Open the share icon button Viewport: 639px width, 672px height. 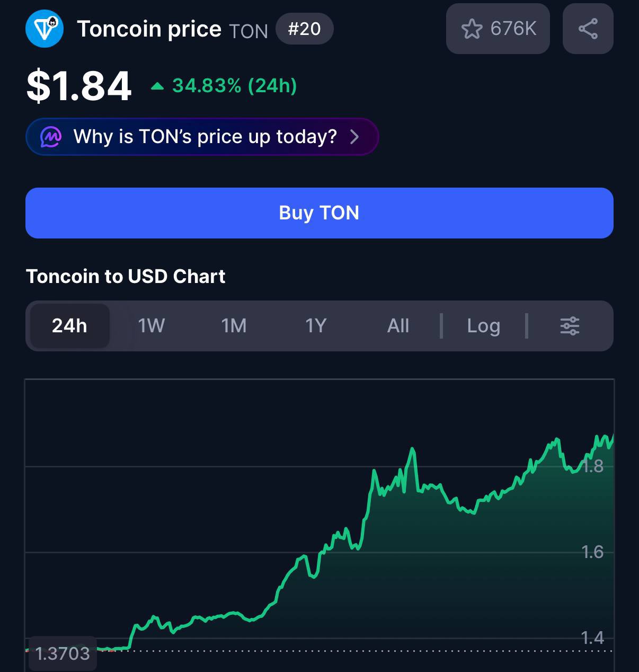tap(588, 29)
